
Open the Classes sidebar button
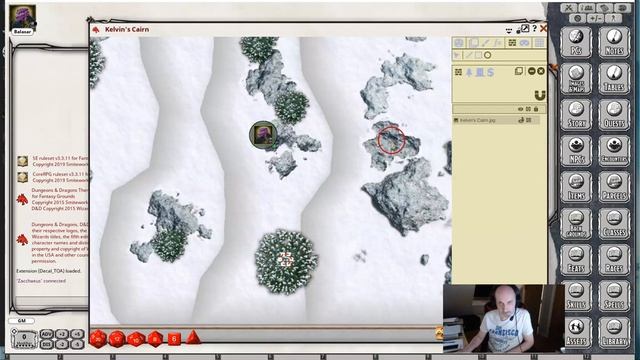tap(614, 224)
